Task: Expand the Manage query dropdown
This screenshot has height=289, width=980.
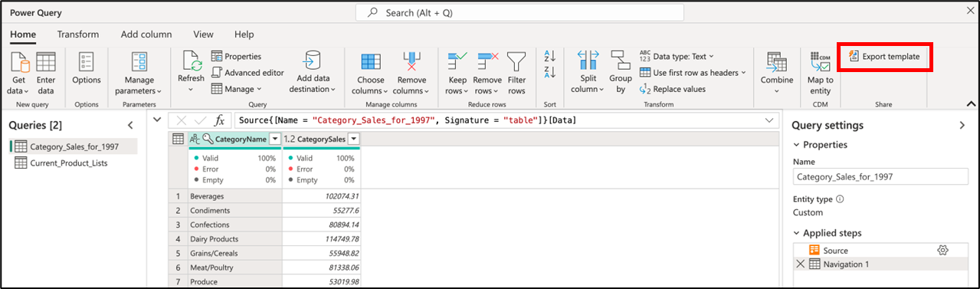Action: pyautogui.click(x=236, y=89)
